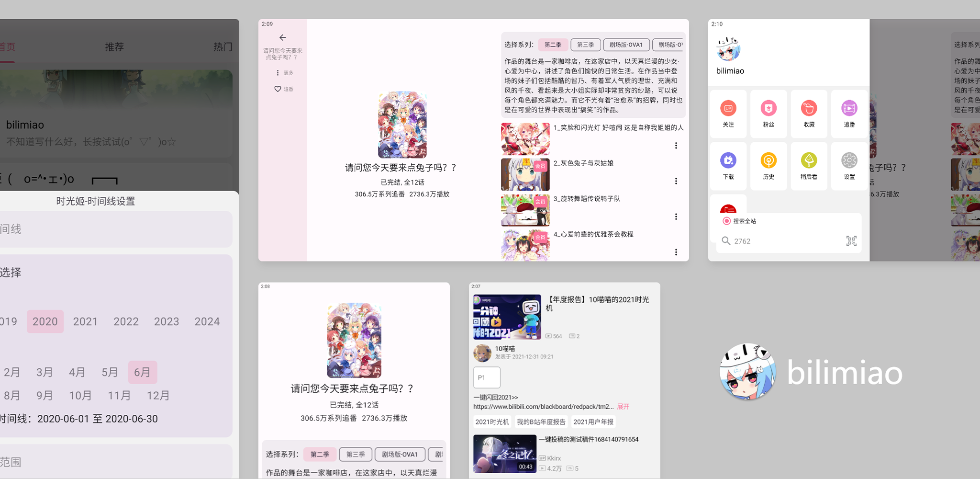Viewport: 980px width, 479px height.
Task: Open the 稍后看 watch later icon
Action: (809, 161)
